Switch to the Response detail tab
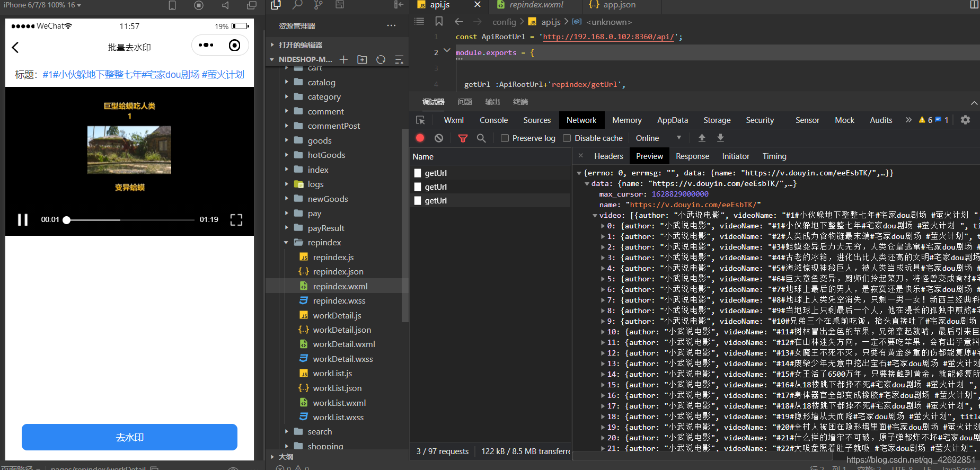980x470 pixels. [692, 156]
